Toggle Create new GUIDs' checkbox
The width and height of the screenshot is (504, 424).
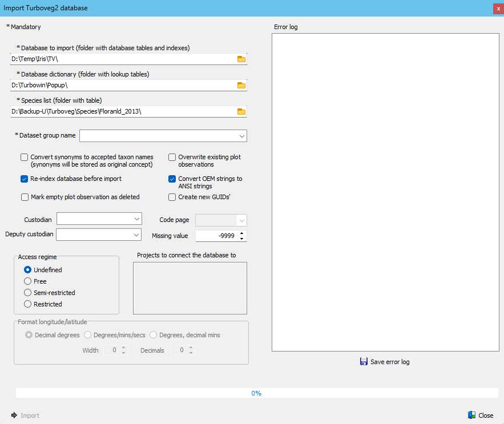coord(172,197)
